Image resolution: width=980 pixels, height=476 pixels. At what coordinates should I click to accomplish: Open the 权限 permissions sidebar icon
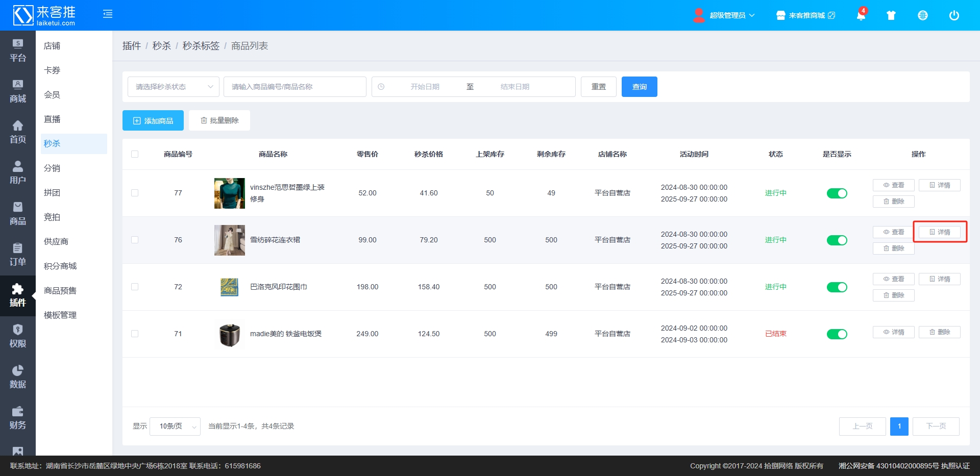click(17, 336)
